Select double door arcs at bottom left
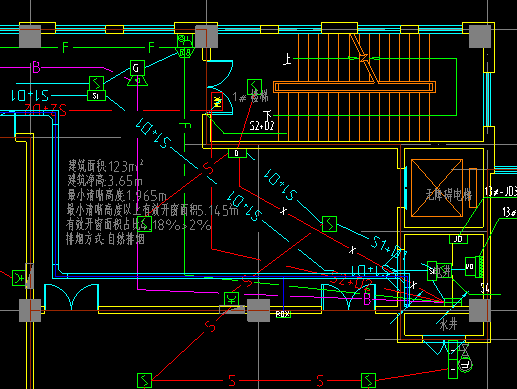 71,297
